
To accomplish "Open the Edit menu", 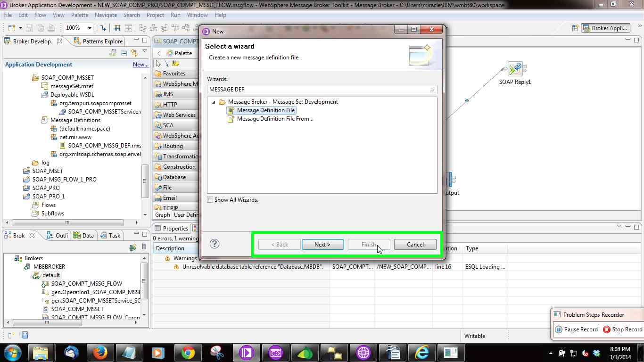I will (23, 15).
